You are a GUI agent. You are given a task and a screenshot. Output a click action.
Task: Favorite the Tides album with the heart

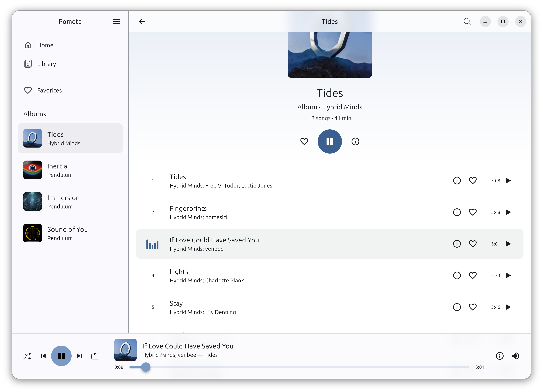(304, 142)
